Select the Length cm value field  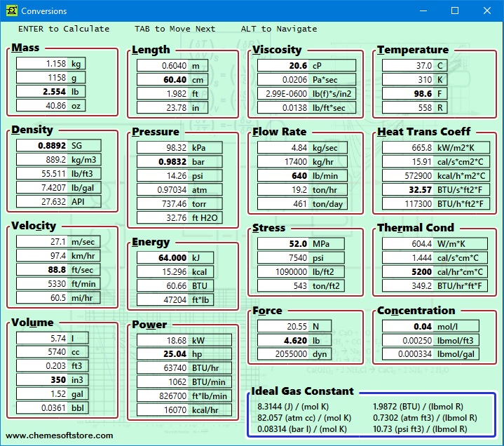[x=163, y=80]
